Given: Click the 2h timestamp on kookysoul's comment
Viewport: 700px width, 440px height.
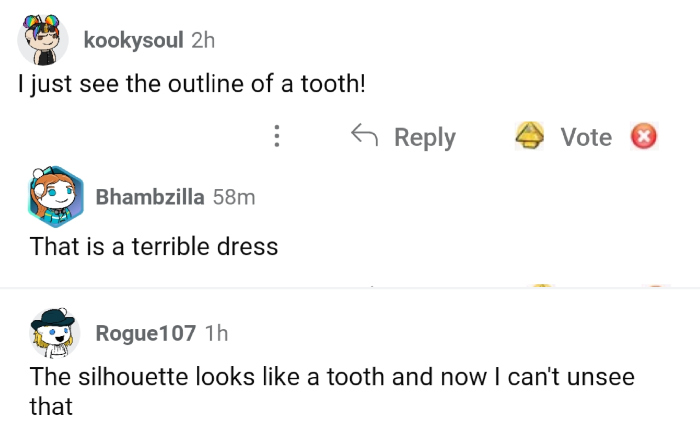Looking at the screenshot, I should [x=202, y=40].
